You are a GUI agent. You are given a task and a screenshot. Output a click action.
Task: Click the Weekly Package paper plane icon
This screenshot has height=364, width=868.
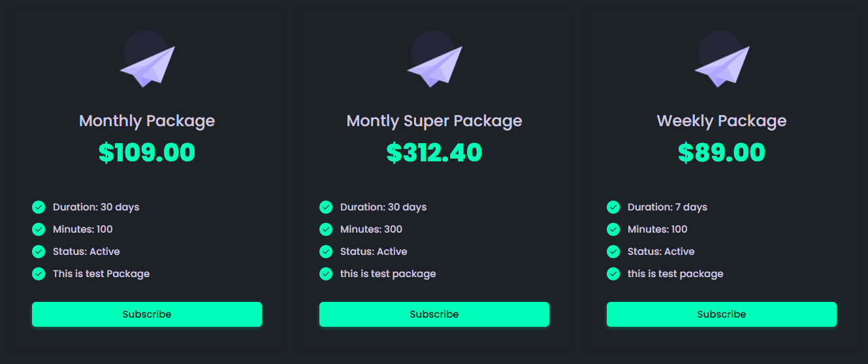click(722, 65)
